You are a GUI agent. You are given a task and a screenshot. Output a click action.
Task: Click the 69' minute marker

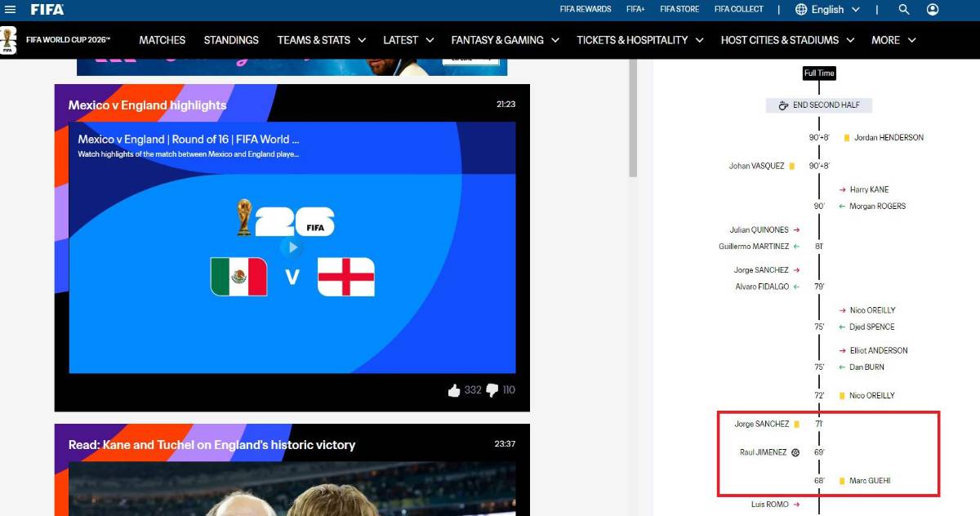tap(819, 452)
